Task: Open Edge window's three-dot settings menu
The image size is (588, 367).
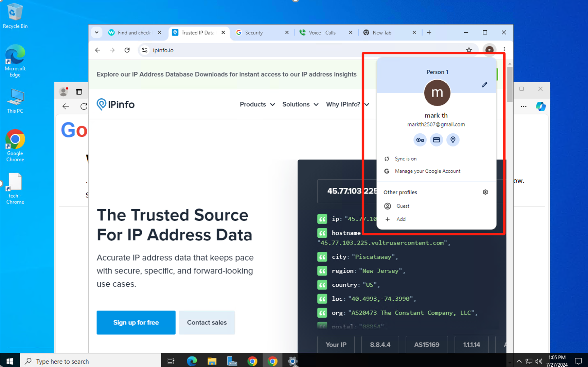Action: pyautogui.click(x=524, y=106)
